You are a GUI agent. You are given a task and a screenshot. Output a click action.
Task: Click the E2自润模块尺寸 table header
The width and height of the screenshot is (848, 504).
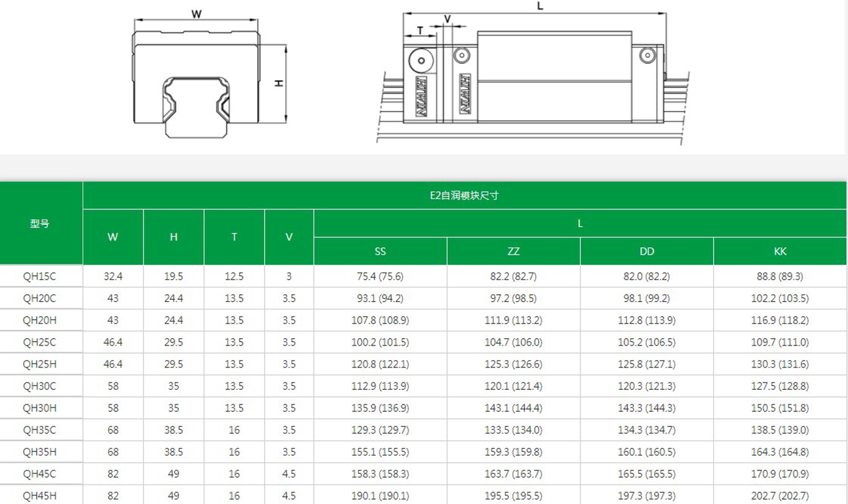(x=464, y=195)
